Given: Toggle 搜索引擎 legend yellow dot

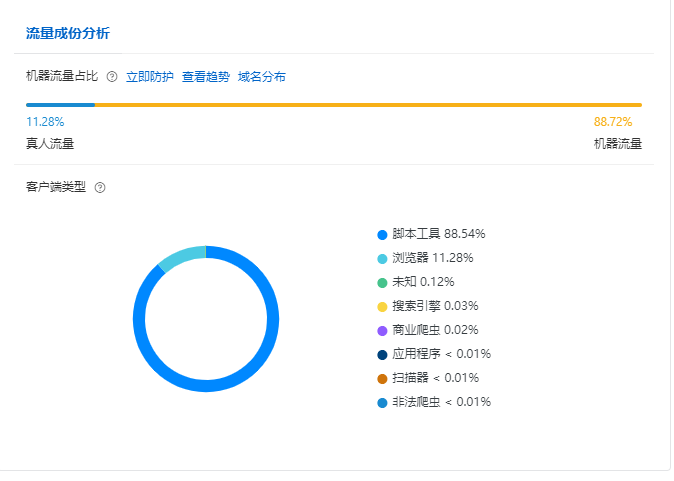Looking at the screenshot, I should 382,306.
